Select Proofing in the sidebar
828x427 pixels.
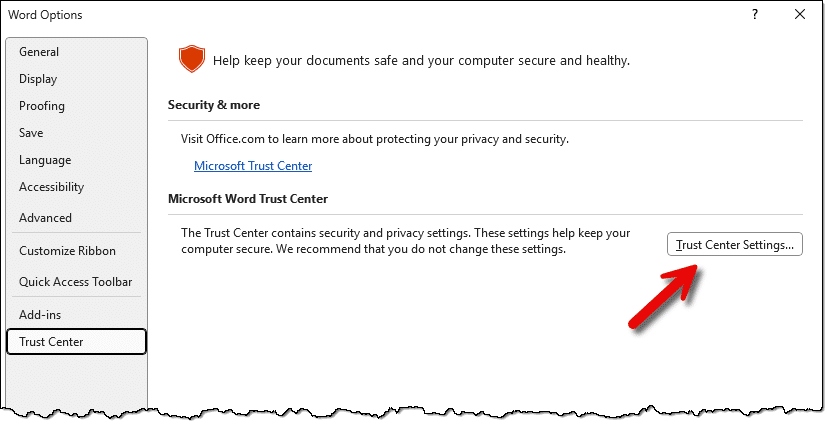coord(42,106)
